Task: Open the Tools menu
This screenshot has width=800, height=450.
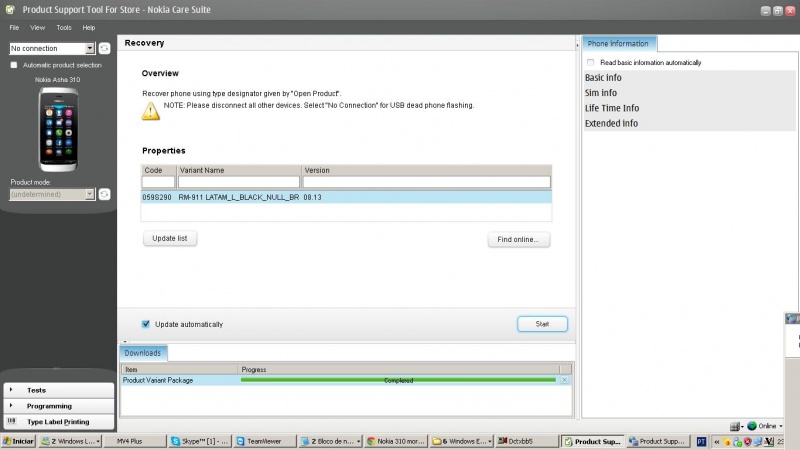Action: coord(64,28)
